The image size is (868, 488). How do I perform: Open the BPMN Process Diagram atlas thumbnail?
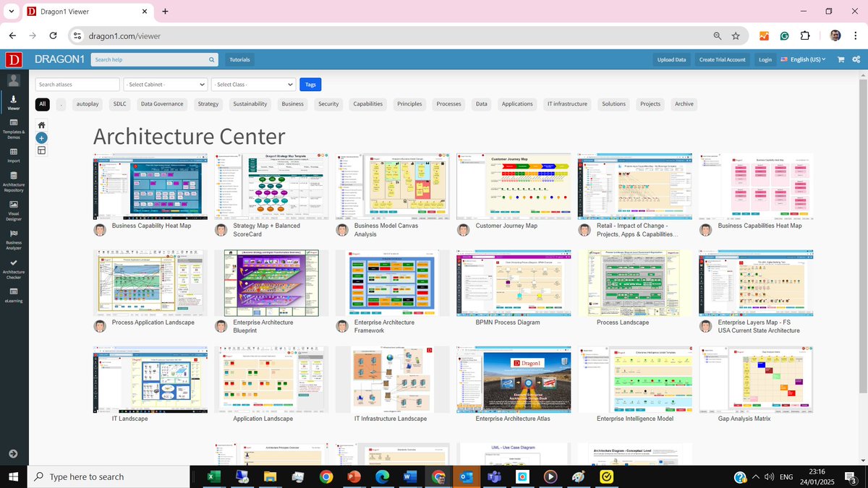[513, 282]
